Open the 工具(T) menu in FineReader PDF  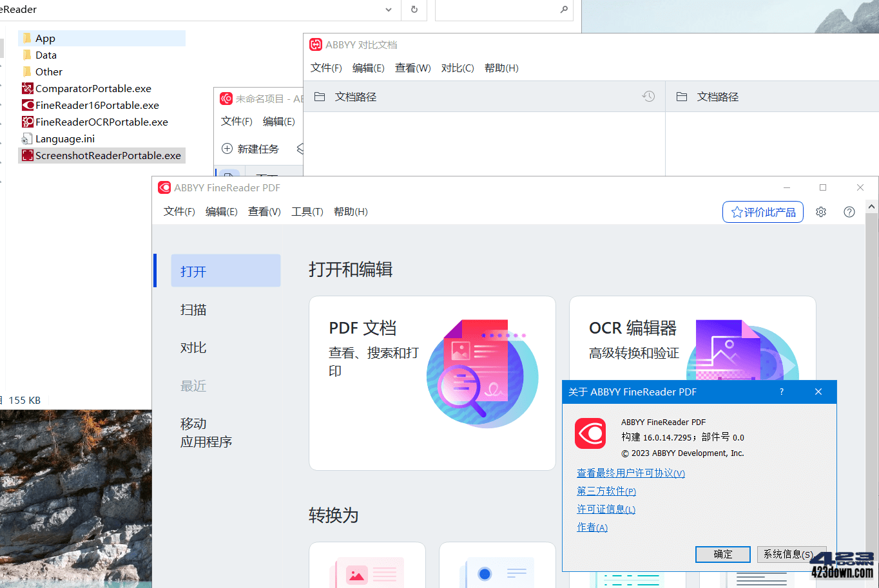click(307, 211)
